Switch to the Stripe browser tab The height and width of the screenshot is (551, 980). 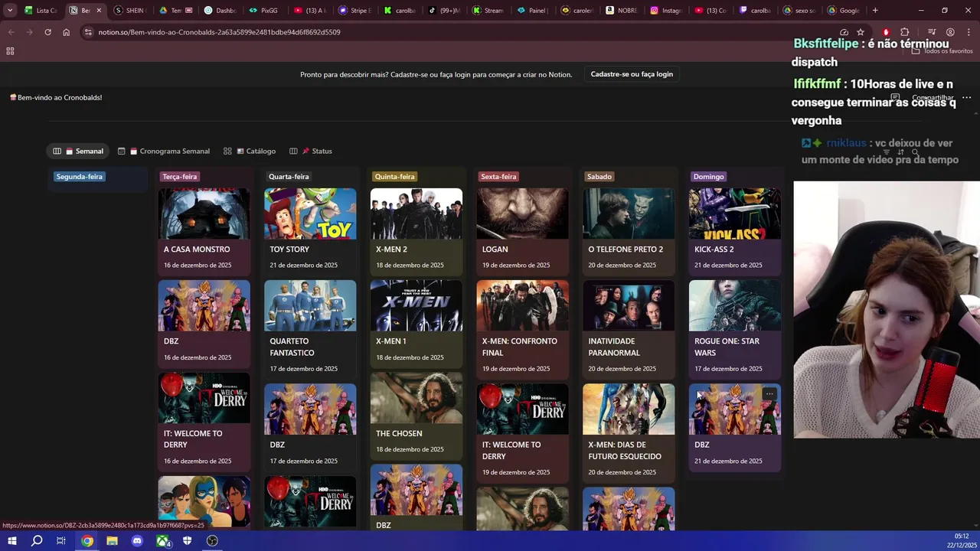355,11
